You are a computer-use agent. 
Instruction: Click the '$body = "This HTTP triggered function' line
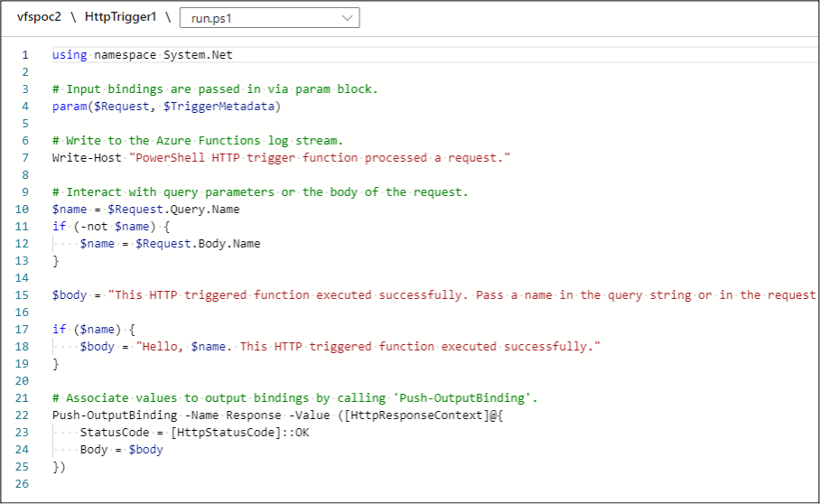click(x=433, y=294)
